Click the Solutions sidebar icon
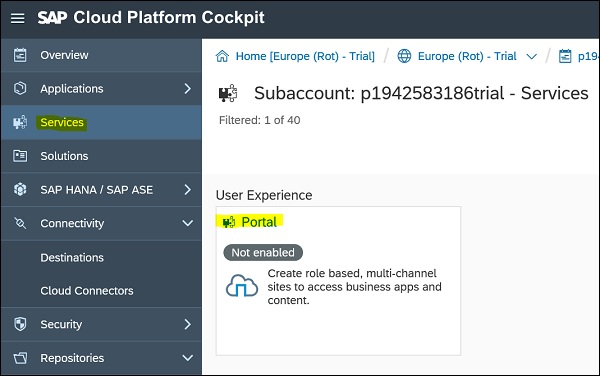Screen dimensions: 600x376 (20, 156)
